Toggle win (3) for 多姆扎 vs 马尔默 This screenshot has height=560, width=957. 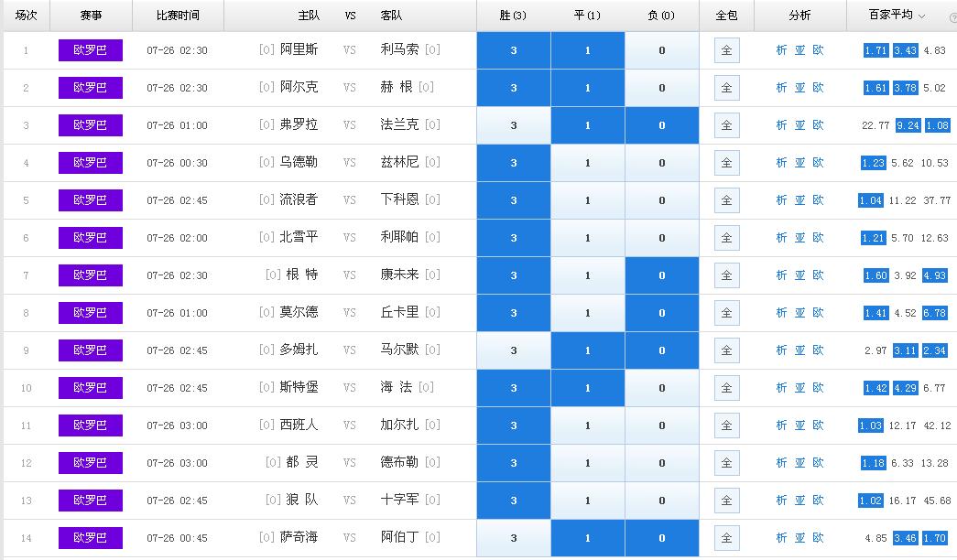click(x=513, y=350)
